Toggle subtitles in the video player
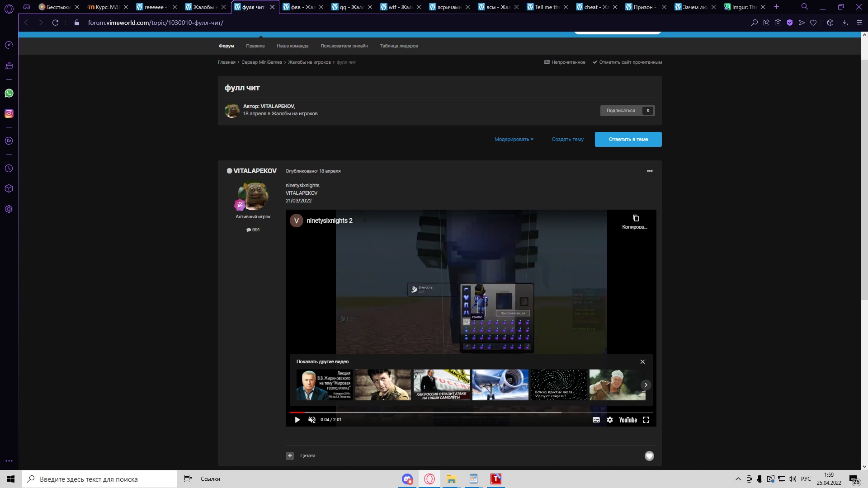 [x=596, y=420]
